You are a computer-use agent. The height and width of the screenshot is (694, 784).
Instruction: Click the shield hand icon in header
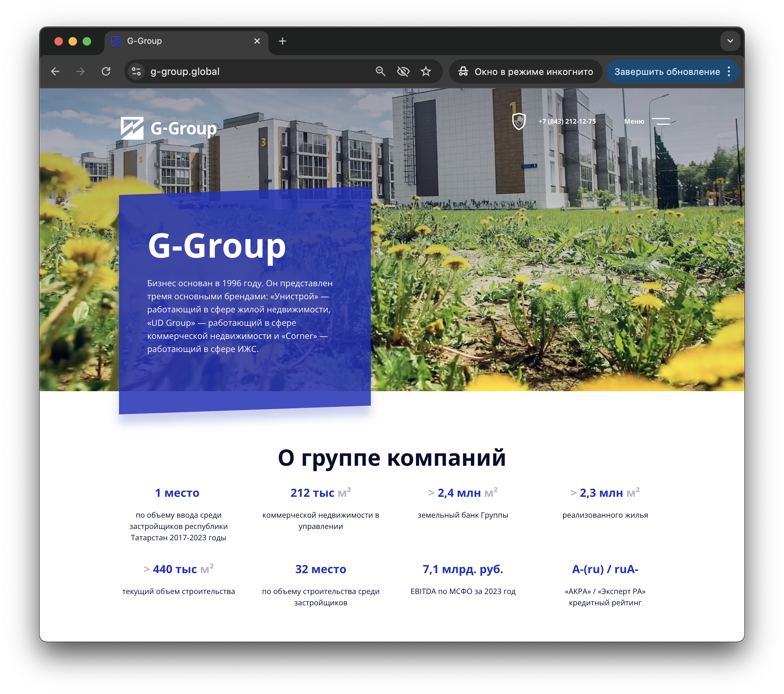(518, 121)
